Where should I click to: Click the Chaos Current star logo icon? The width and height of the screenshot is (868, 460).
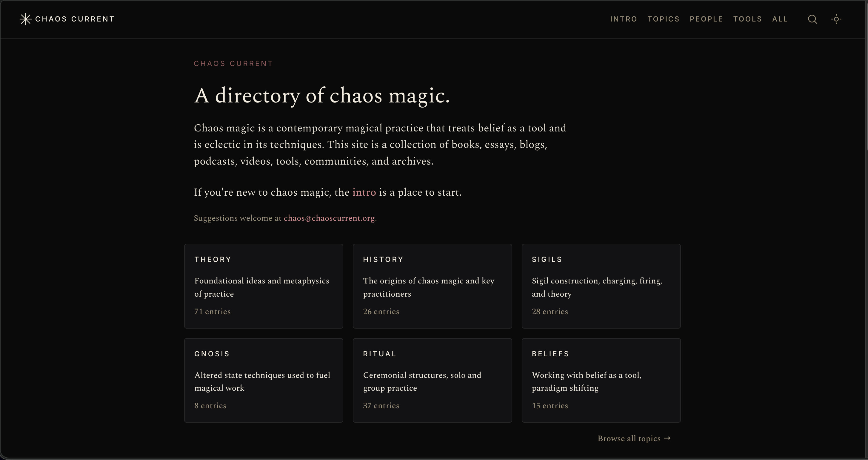pos(26,19)
